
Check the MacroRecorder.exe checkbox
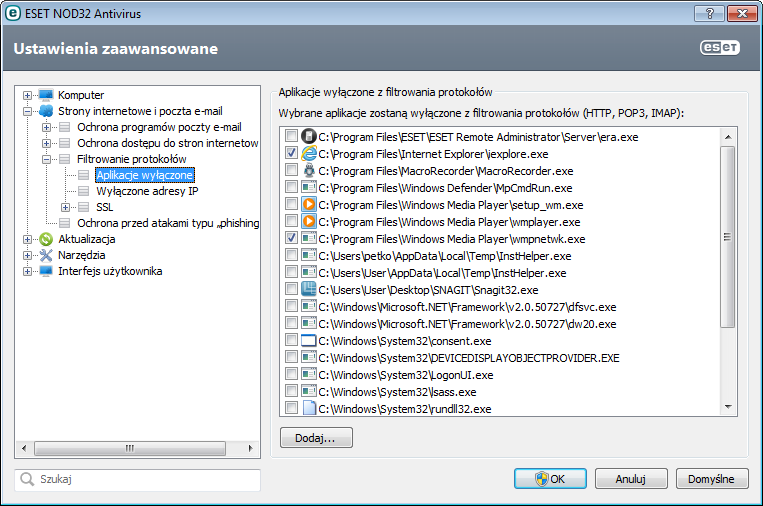[291, 169]
